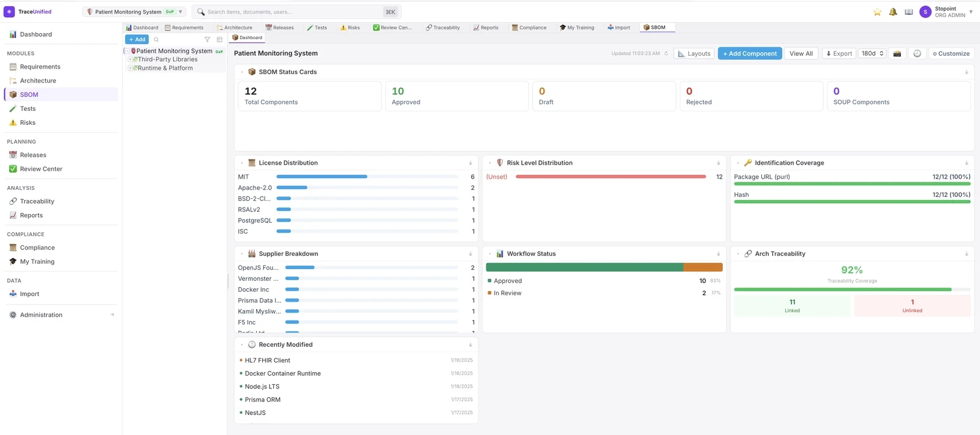Click the View All button

point(801,53)
